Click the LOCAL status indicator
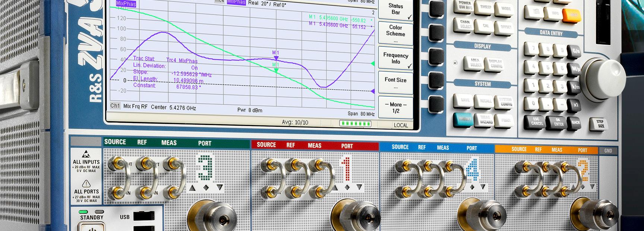The image size is (644, 231). pos(401,125)
